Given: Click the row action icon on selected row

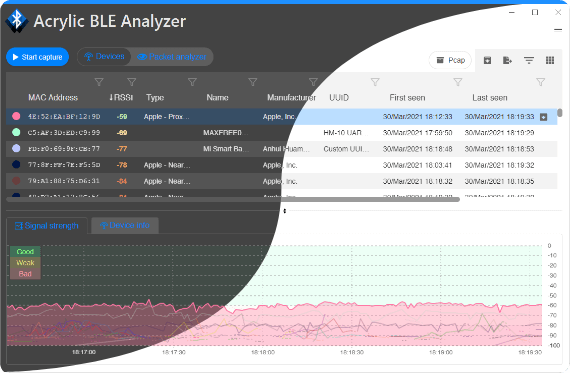Looking at the screenshot, I should tap(543, 117).
